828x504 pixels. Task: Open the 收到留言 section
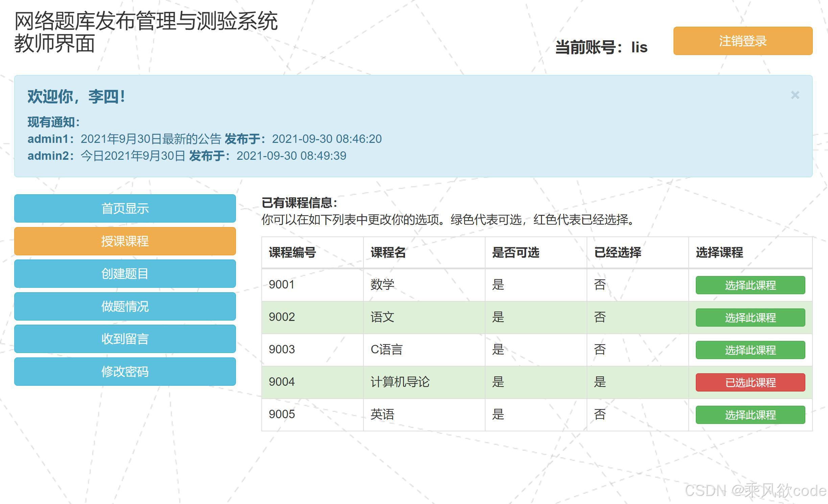(x=125, y=339)
